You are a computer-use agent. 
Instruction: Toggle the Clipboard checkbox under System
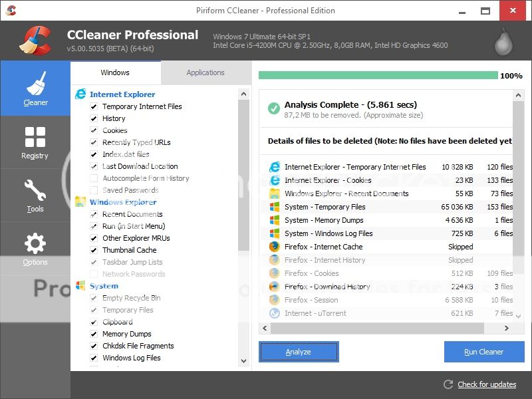point(94,322)
